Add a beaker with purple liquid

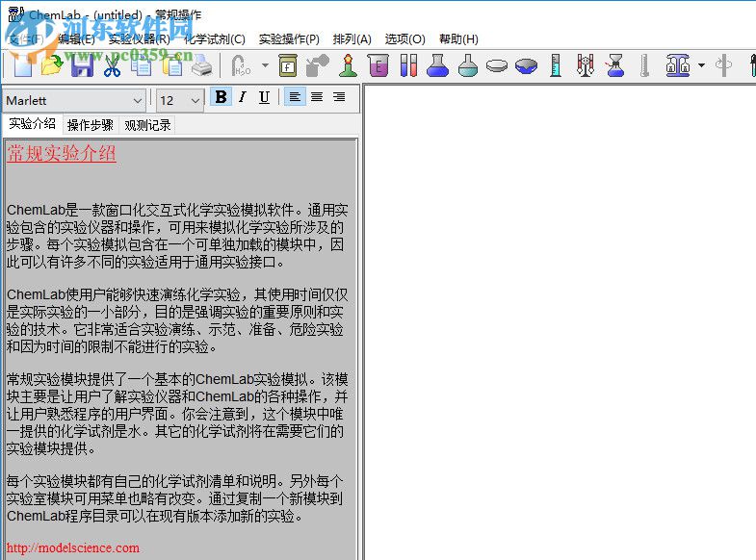pyautogui.click(x=378, y=66)
